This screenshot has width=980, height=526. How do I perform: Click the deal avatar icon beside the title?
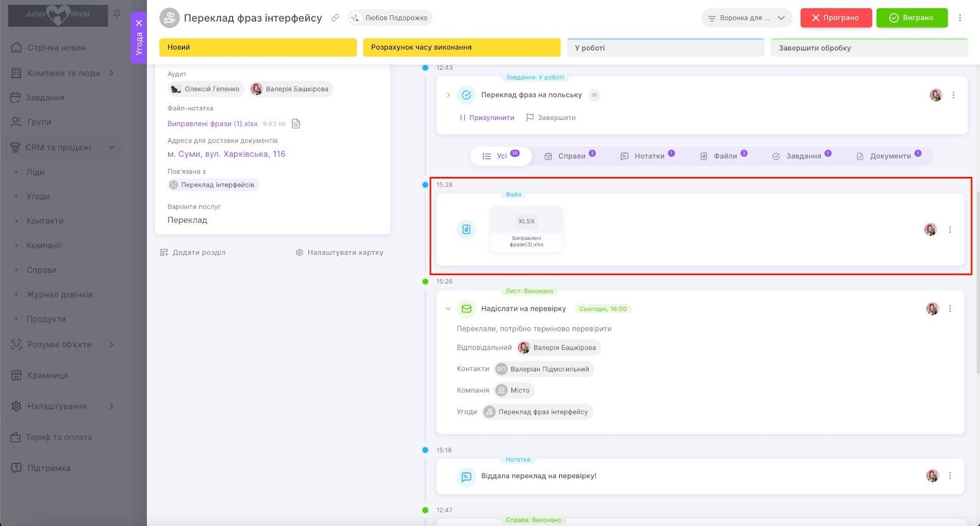(x=169, y=18)
